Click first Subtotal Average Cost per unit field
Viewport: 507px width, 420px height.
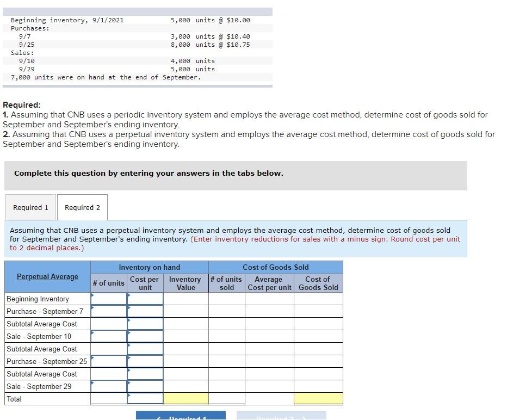click(145, 324)
